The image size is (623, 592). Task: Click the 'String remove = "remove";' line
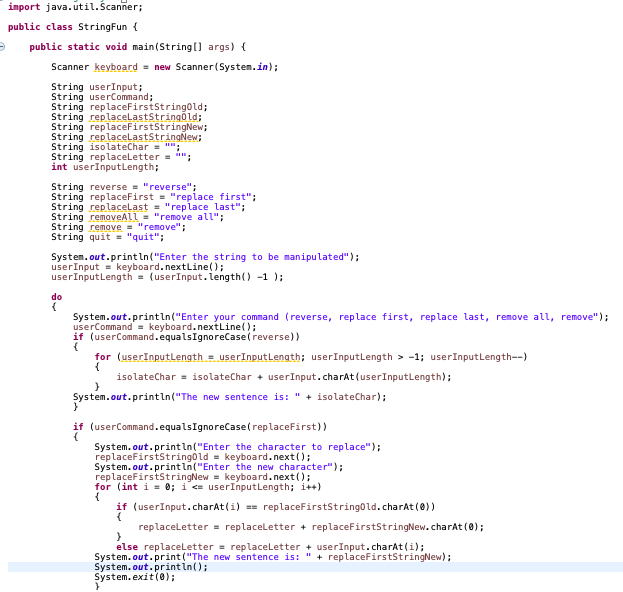tap(118, 227)
